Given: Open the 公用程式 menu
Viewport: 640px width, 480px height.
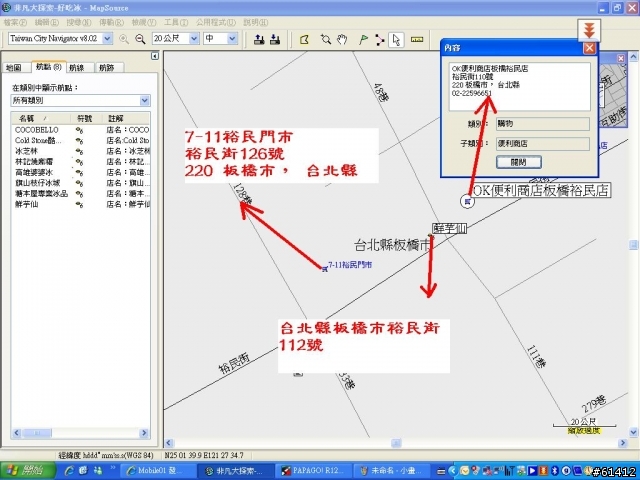Looking at the screenshot, I should click(x=216, y=22).
